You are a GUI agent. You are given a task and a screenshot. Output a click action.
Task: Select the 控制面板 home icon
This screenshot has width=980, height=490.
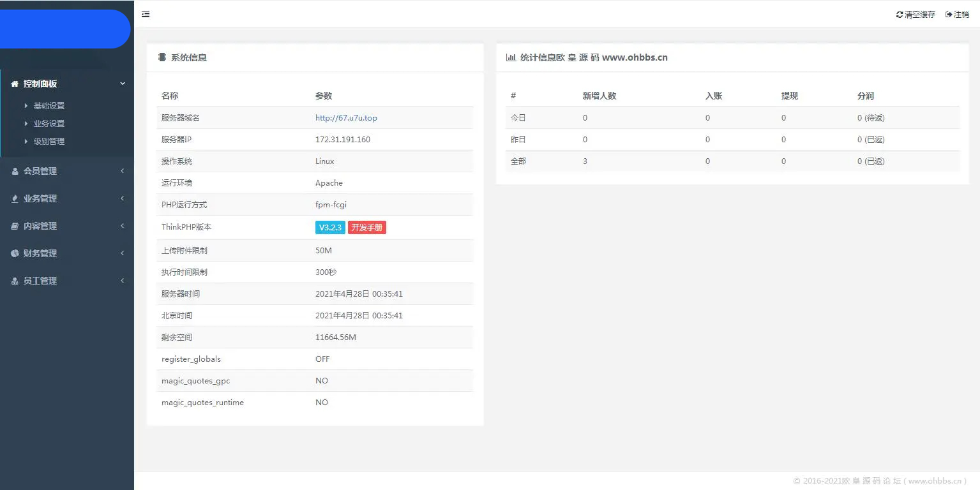coord(14,84)
